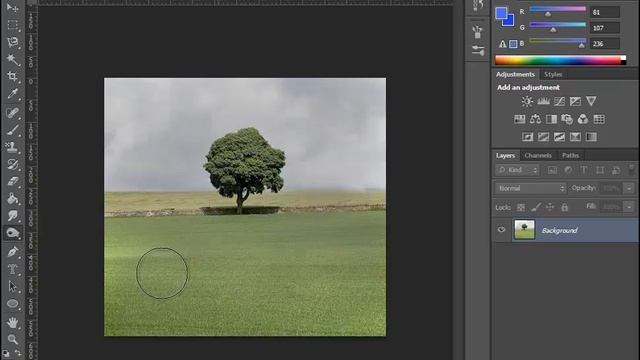Viewport: 640px width, 360px height.
Task: Add an Invert adjustment
Action: tap(527, 137)
